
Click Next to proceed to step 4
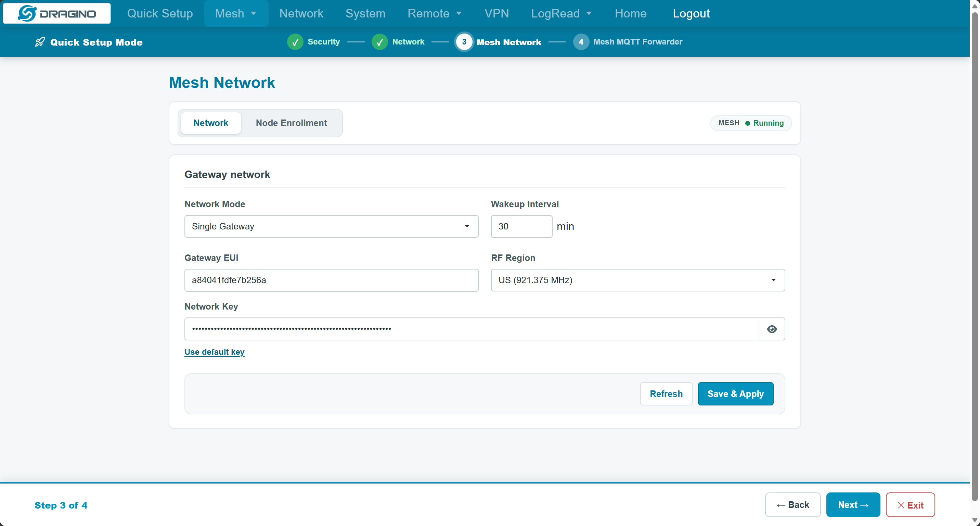coord(853,504)
